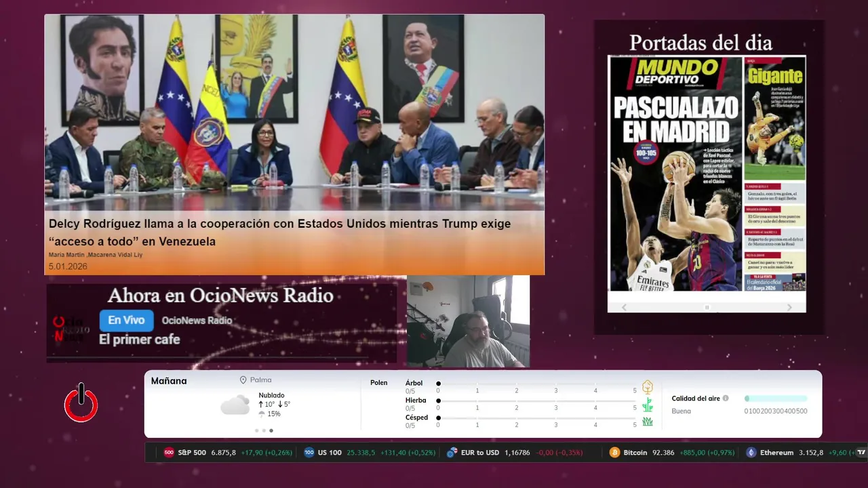Click the Polen section label
Image resolution: width=868 pixels, height=488 pixels.
click(x=379, y=383)
